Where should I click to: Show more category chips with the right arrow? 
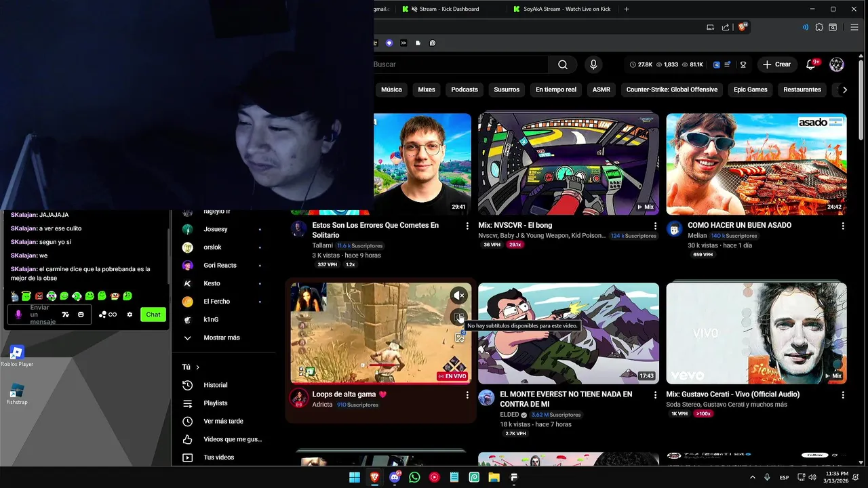[844, 89]
